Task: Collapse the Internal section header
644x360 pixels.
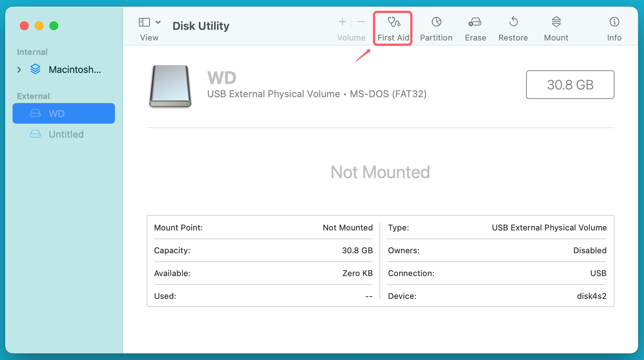Action: (32, 52)
